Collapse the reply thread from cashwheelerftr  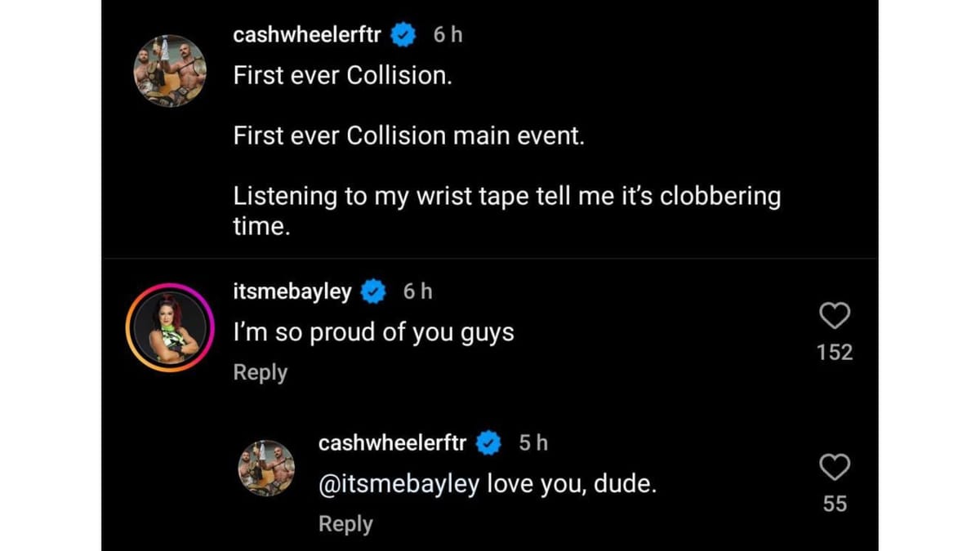click(345, 523)
